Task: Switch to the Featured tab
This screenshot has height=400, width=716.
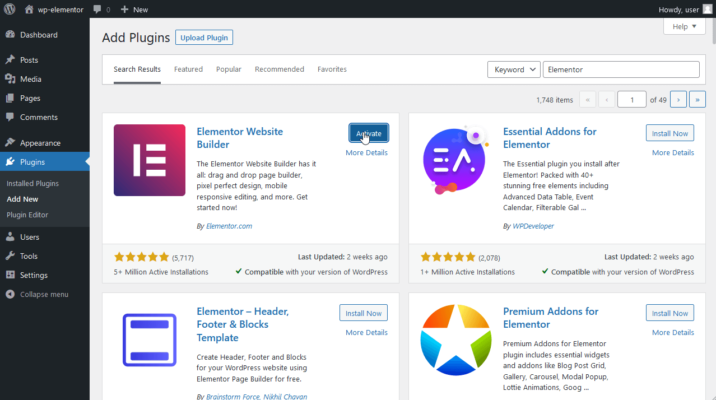Action: [x=188, y=69]
